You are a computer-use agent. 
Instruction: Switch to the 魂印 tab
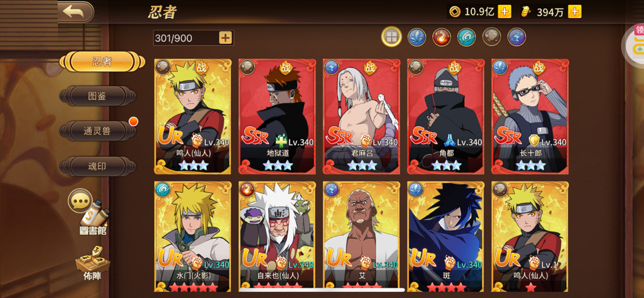tap(98, 167)
